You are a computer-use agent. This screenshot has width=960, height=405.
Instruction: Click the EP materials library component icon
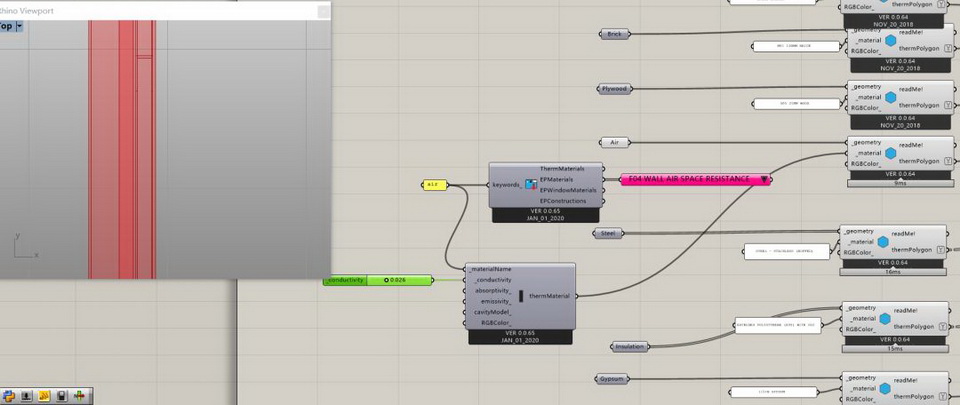click(x=531, y=185)
